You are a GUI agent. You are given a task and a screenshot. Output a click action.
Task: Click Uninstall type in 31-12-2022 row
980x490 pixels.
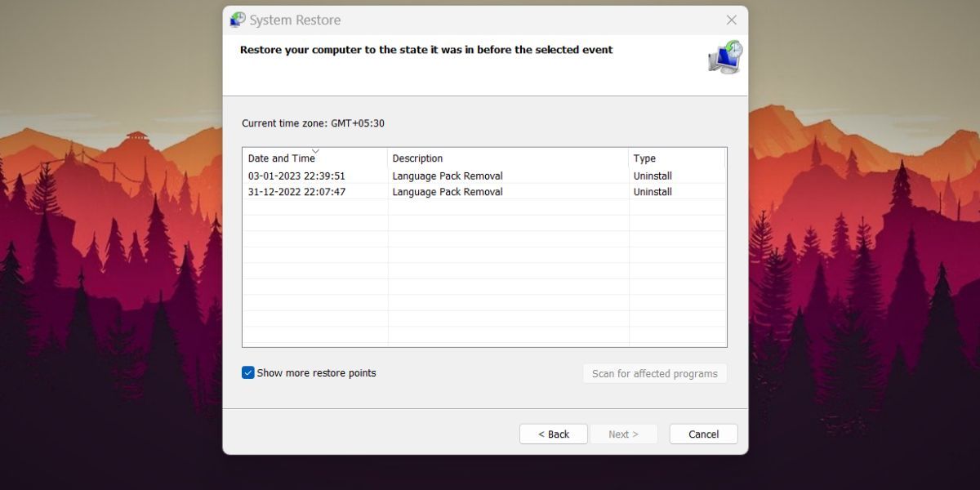[x=653, y=192]
